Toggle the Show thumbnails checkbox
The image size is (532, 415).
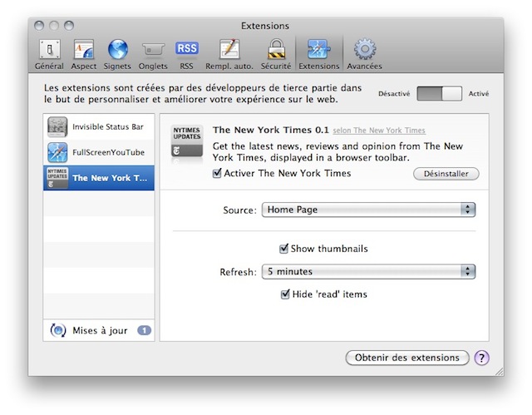point(283,249)
